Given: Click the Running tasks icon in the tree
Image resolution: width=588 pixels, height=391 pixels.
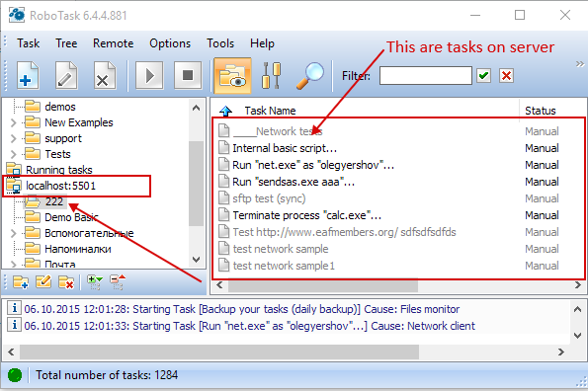Looking at the screenshot, I should click(14, 170).
